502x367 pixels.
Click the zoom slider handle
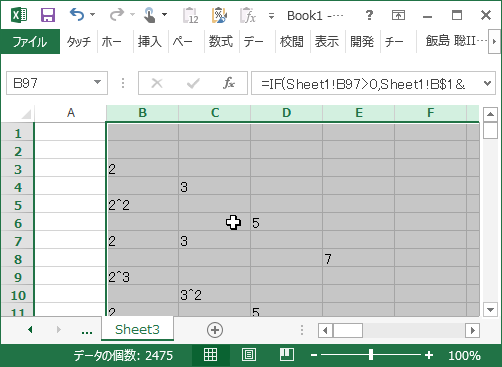(x=371, y=355)
